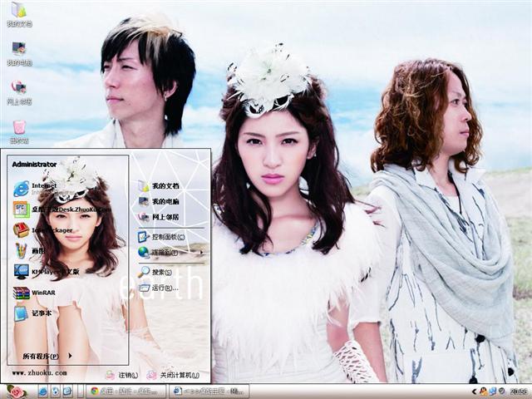This screenshot has width=532, height=399.
Task: Open the rose Start button
Action: pos(17,392)
